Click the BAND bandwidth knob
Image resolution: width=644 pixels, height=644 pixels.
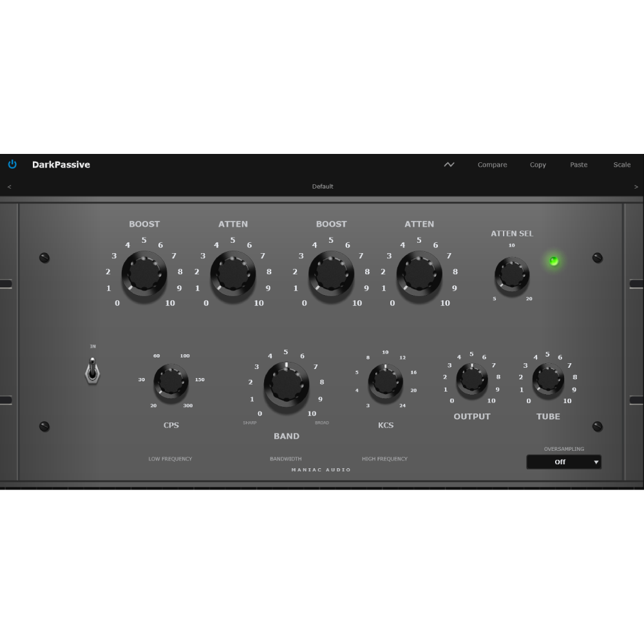287,385
